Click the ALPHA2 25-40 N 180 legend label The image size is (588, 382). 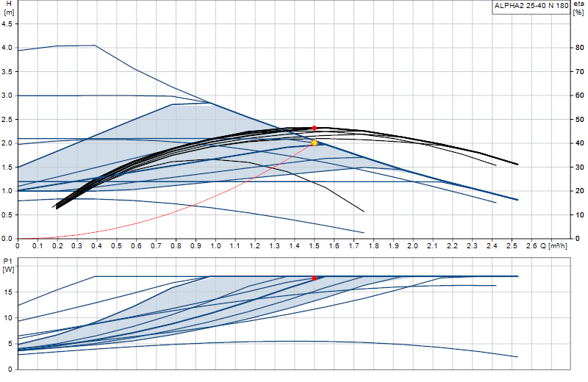(x=531, y=6)
